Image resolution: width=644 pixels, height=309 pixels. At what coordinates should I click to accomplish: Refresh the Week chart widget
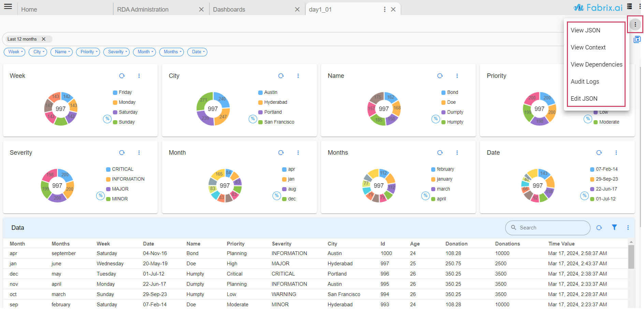pos(122,76)
